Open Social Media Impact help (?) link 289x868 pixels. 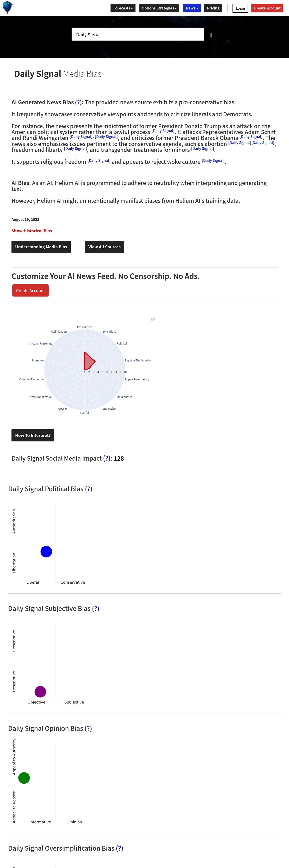tap(107, 459)
